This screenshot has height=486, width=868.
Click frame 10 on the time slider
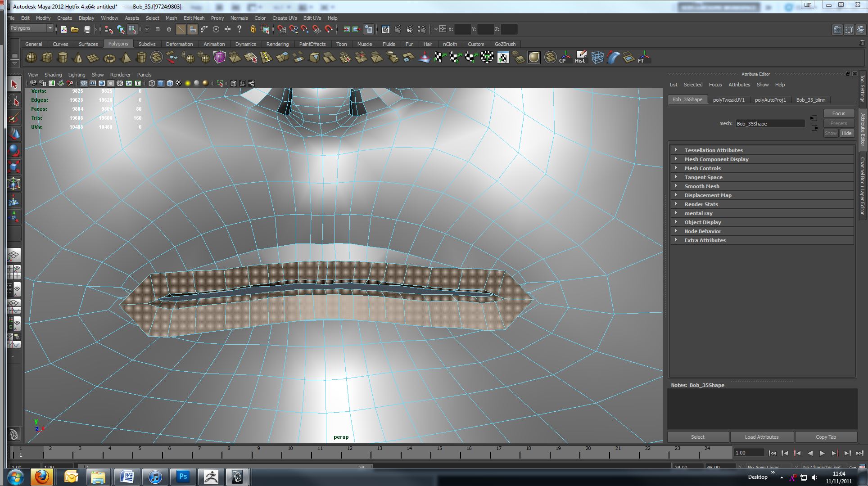tap(290, 453)
